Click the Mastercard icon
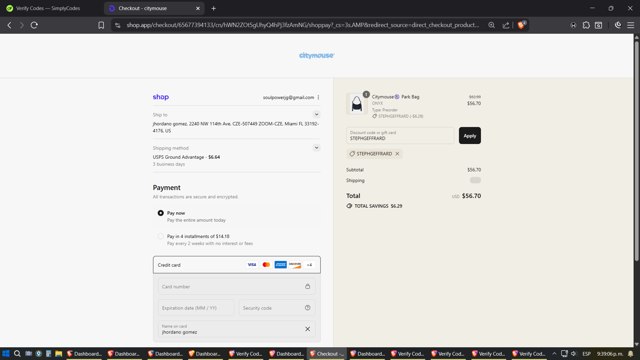 pos(266,265)
